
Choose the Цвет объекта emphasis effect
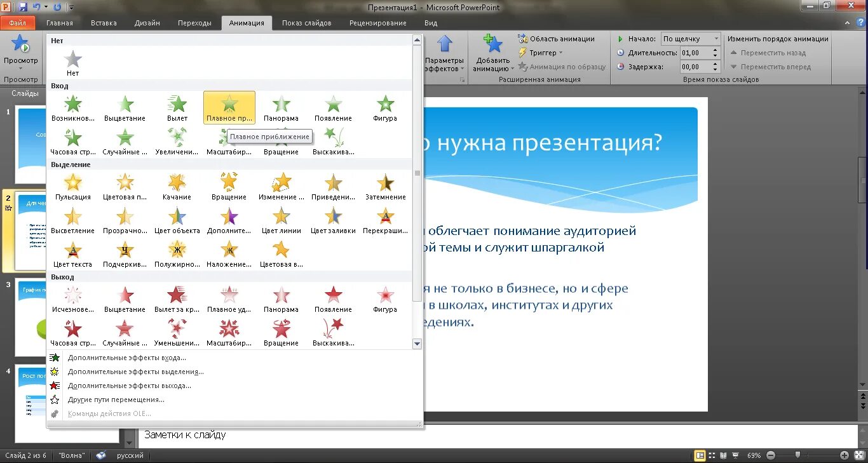pos(177,220)
